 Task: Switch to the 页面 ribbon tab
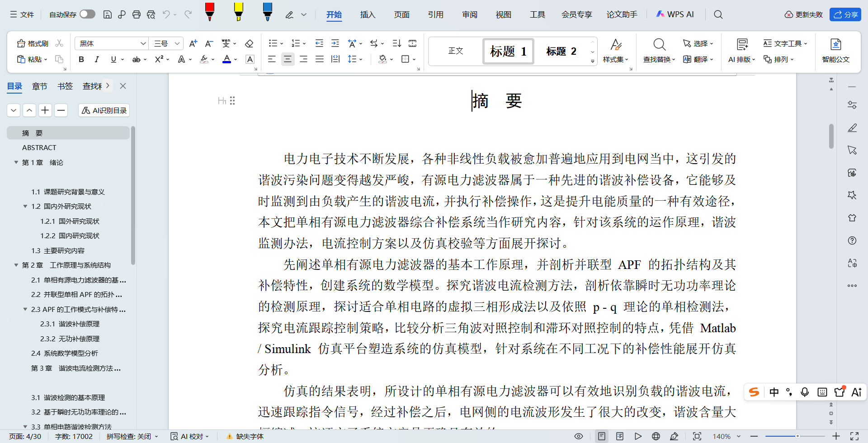click(x=401, y=14)
